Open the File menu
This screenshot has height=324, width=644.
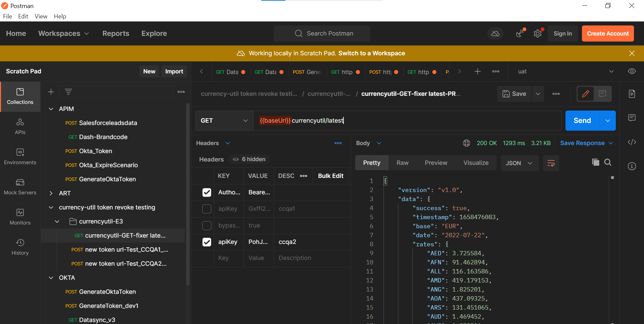[x=7, y=16]
